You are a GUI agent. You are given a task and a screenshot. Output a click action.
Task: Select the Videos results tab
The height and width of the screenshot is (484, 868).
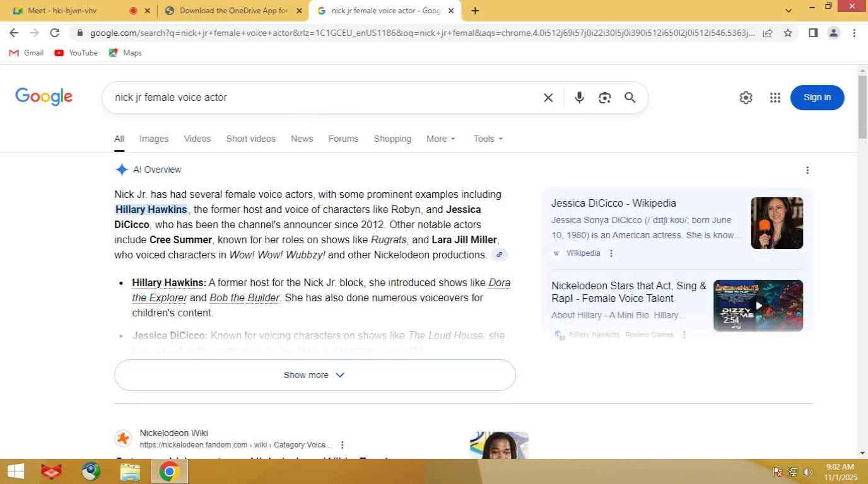[x=197, y=139]
